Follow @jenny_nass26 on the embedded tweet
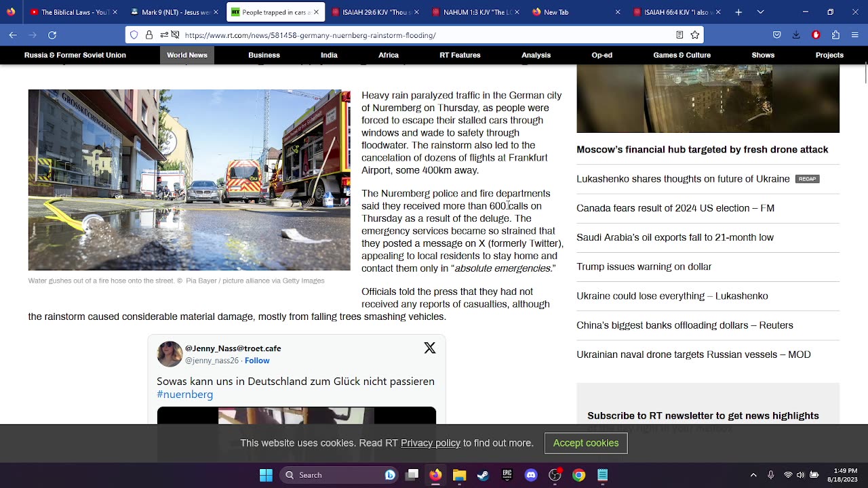 click(x=257, y=361)
